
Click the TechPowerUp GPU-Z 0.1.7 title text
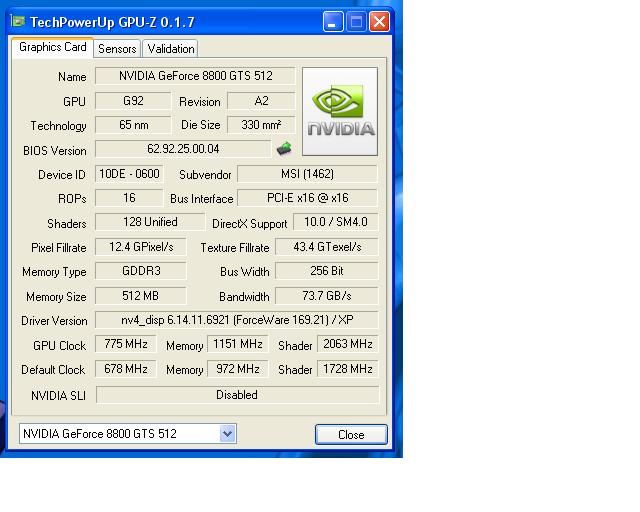[112, 22]
